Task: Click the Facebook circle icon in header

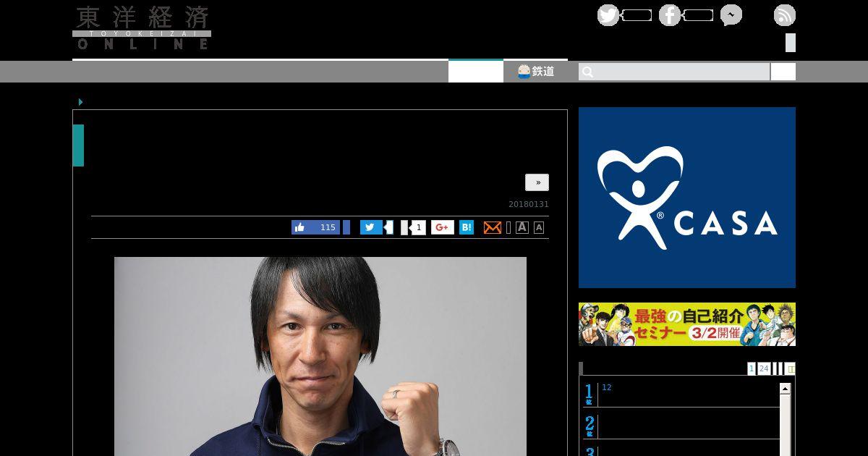Action: 670,15
